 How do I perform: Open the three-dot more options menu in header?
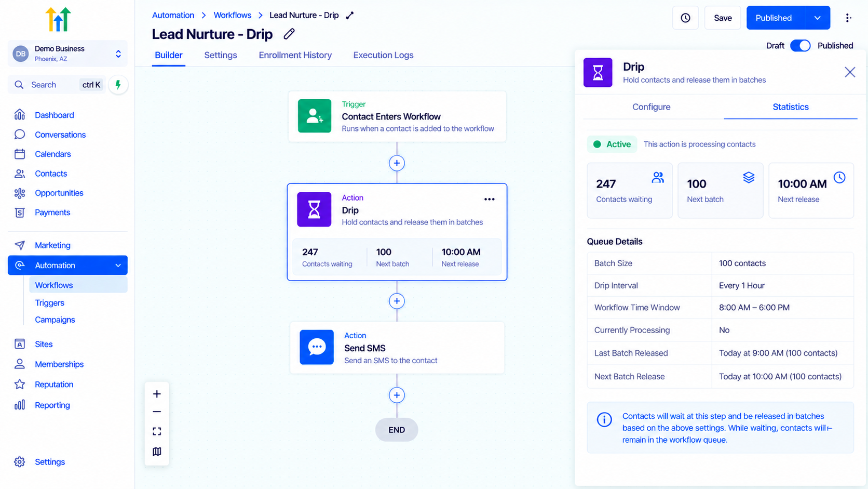pyautogui.click(x=848, y=18)
